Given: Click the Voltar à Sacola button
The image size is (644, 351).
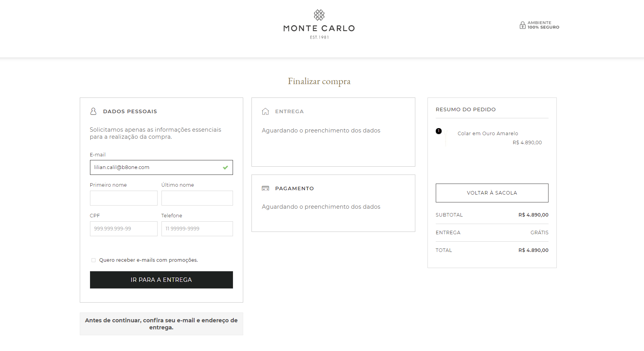Looking at the screenshot, I should click(492, 193).
